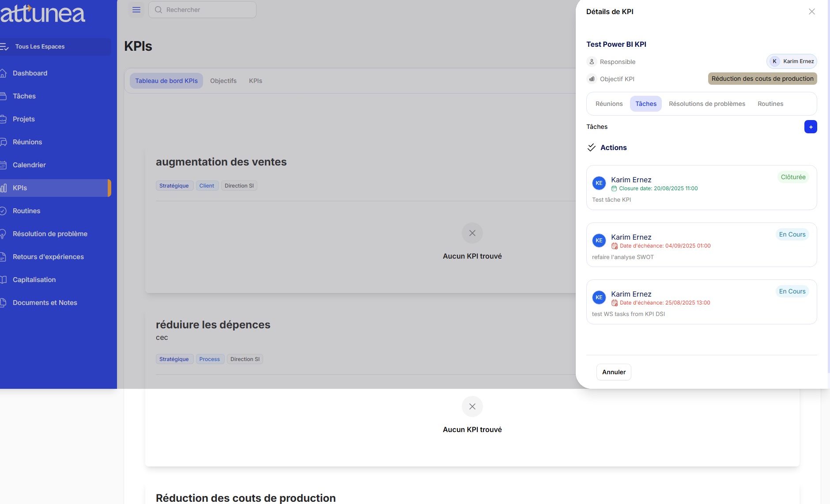Close the Détails de KPI panel
Screen dimensions: 830x504
[x=811, y=11]
